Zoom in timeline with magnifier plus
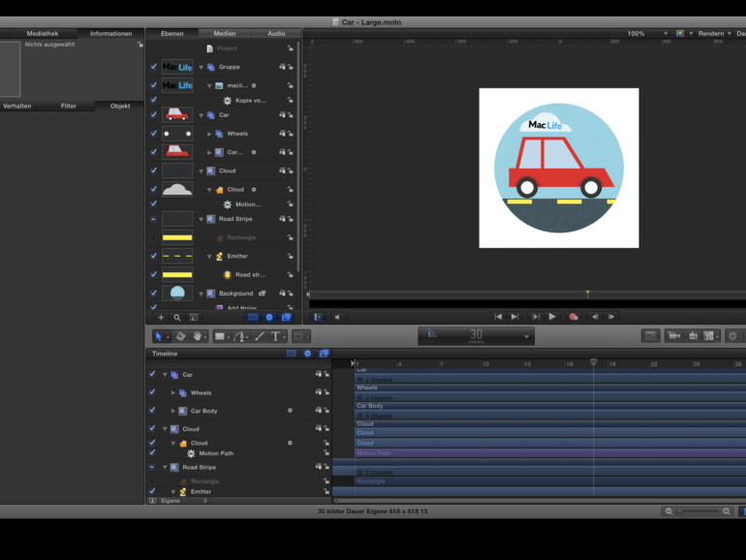This screenshot has width=746, height=560. click(x=726, y=512)
